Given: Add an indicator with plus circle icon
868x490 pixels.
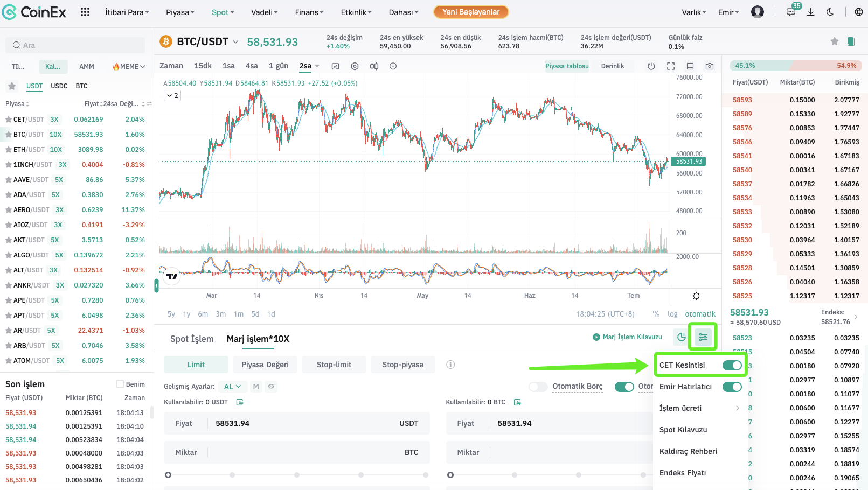Looking at the screenshot, I should [x=393, y=66].
